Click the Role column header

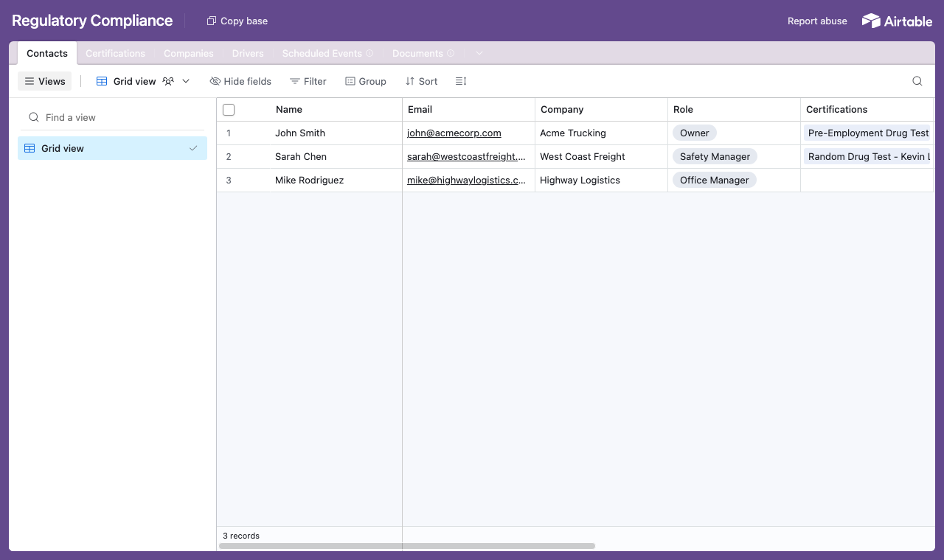pyautogui.click(x=735, y=109)
